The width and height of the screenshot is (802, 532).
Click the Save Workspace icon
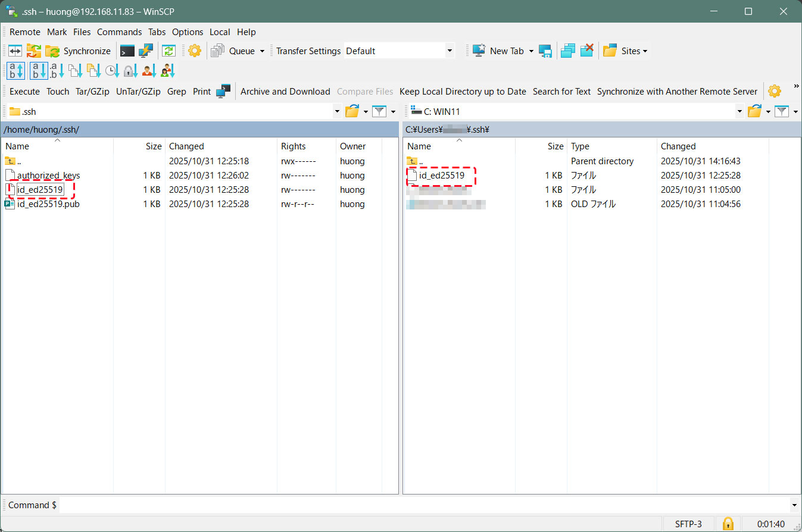545,51
